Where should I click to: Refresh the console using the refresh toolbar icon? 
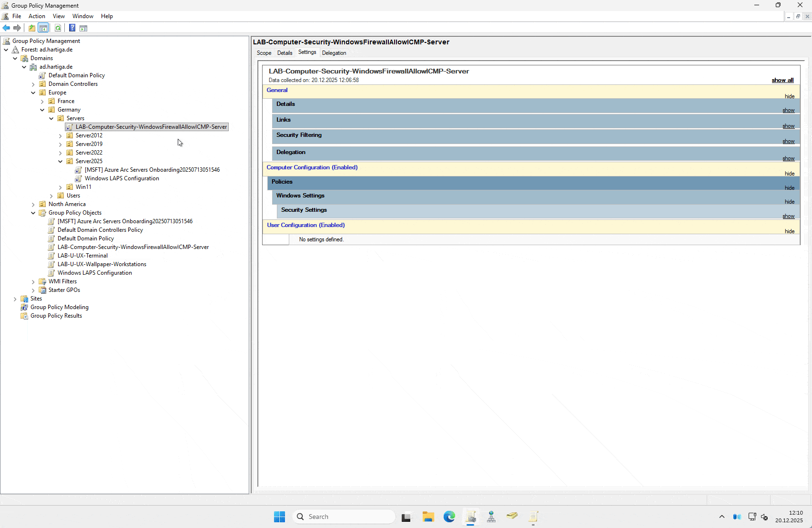pos(58,28)
